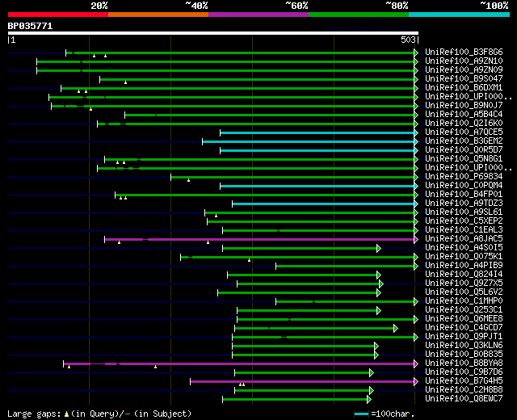Click the UniRef100_C4GCD7 label
This screenshot has width=517, height=420.
tap(464, 328)
